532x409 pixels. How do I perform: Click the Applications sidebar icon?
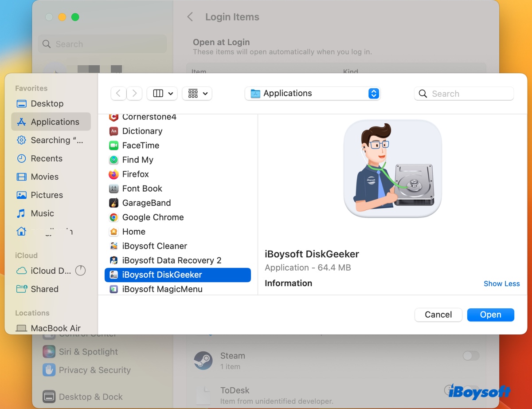[21, 122]
